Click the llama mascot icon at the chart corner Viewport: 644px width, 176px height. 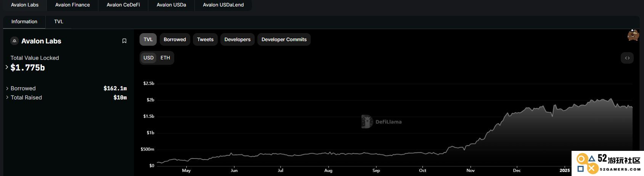[x=633, y=35]
